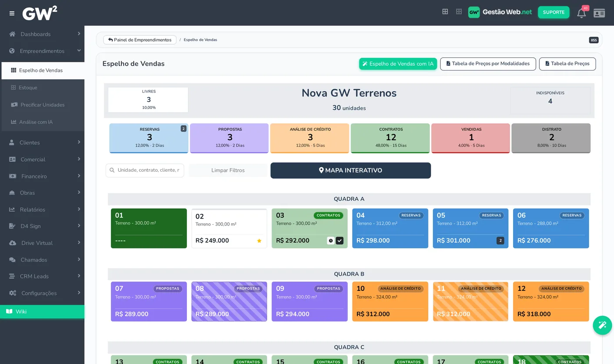Click the SUPORTE button
This screenshot has width=614, height=364.
(x=553, y=12)
